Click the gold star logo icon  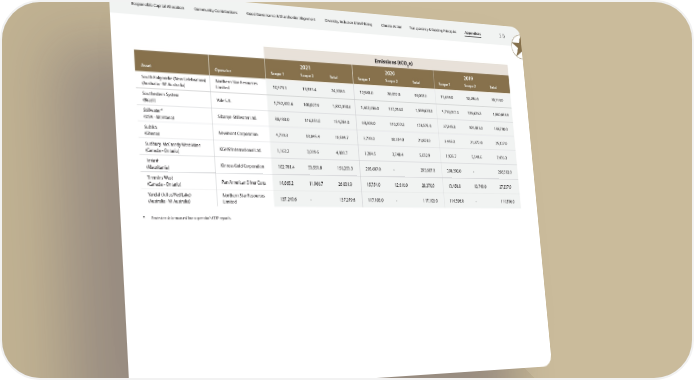tap(517, 46)
